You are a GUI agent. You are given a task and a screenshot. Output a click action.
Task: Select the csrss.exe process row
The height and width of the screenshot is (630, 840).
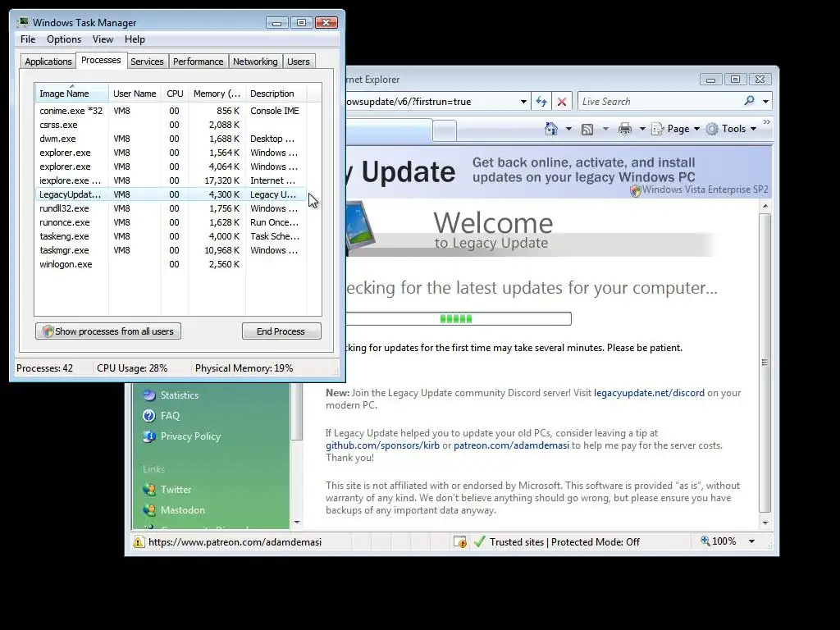[x=171, y=125]
